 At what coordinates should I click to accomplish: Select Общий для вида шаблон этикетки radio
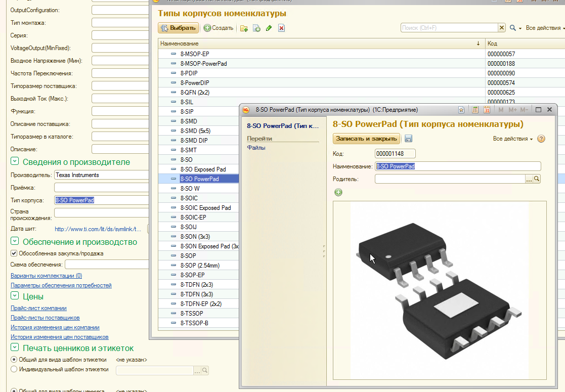click(14, 360)
